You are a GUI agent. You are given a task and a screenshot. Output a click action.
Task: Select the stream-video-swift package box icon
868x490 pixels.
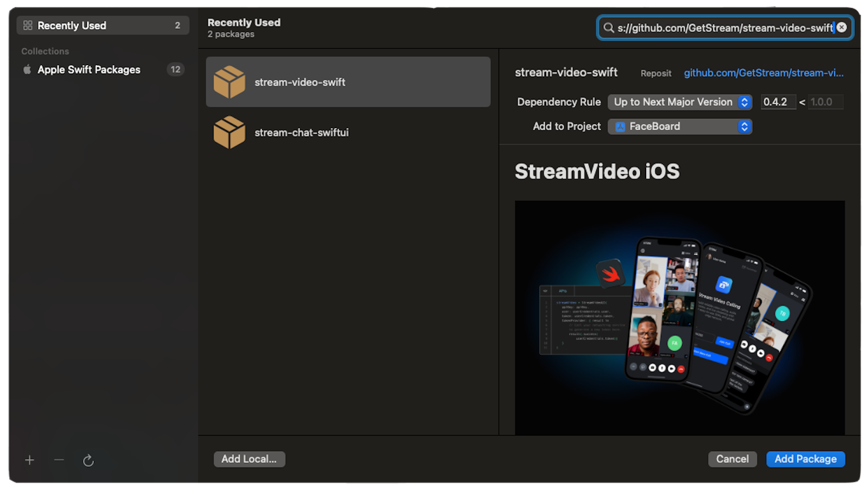(x=230, y=82)
